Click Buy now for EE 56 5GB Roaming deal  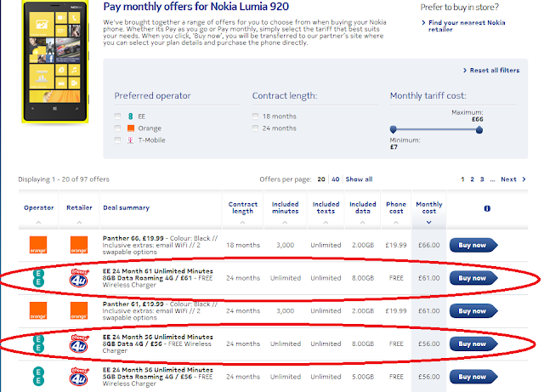pyautogui.click(x=473, y=377)
